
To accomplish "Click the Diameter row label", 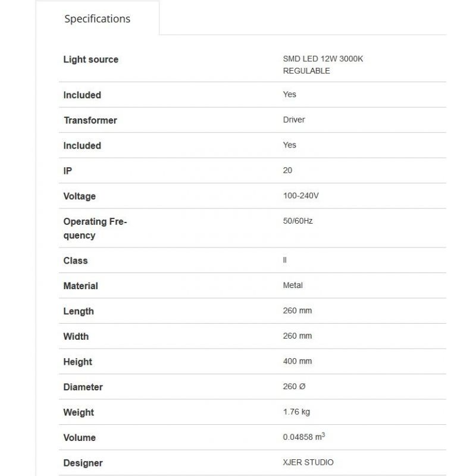I will click(x=83, y=387).
